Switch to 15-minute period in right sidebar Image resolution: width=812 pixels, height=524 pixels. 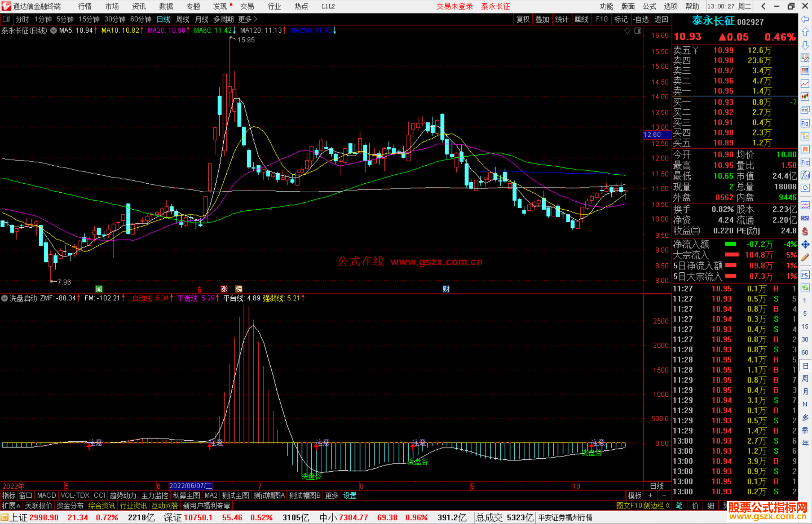(805, 326)
